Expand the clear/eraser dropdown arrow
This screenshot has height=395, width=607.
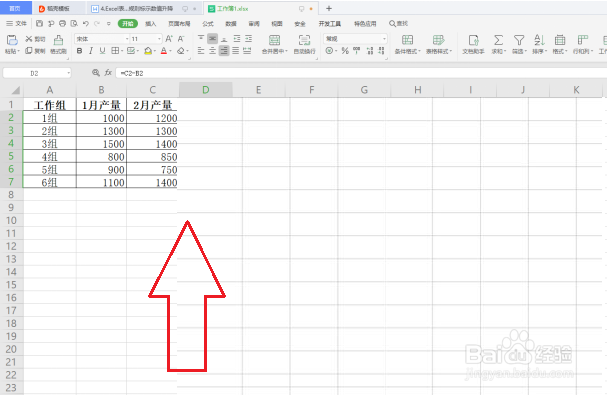pos(187,51)
